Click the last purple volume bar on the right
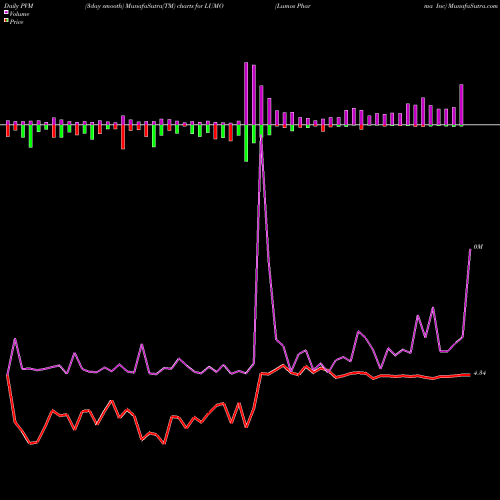 pos(461,105)
